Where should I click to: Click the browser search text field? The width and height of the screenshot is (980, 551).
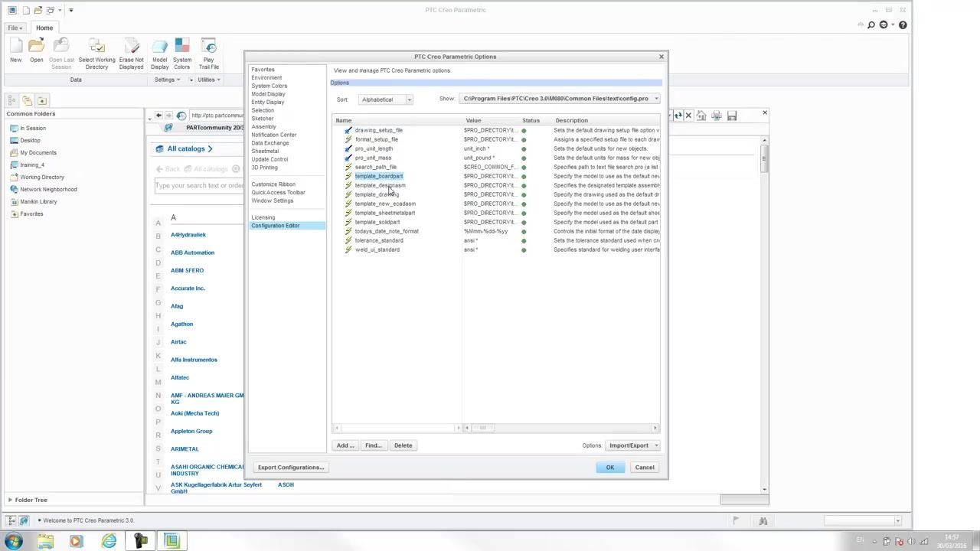tap(199, 185)
